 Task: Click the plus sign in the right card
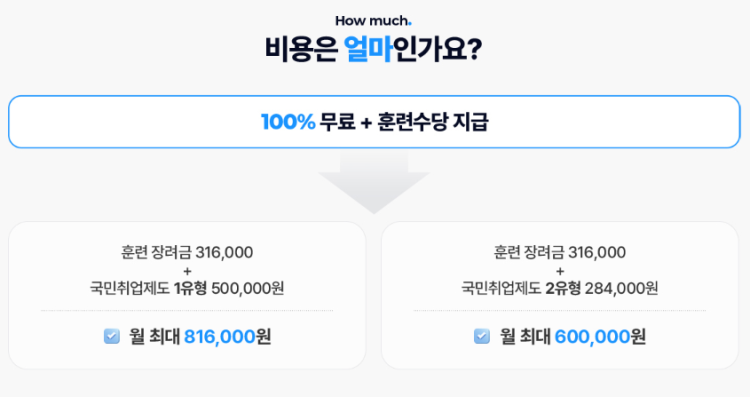tap(560, 271)
